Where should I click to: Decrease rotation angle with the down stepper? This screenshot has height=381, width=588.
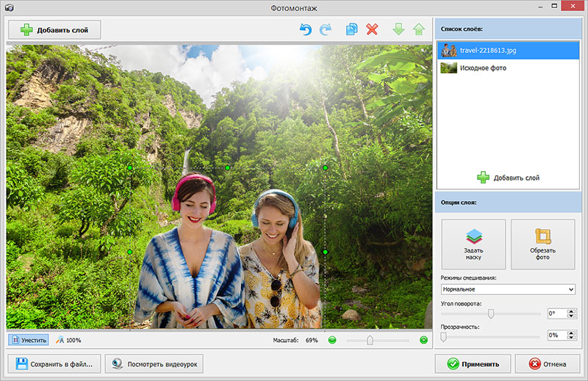point(572,316)
